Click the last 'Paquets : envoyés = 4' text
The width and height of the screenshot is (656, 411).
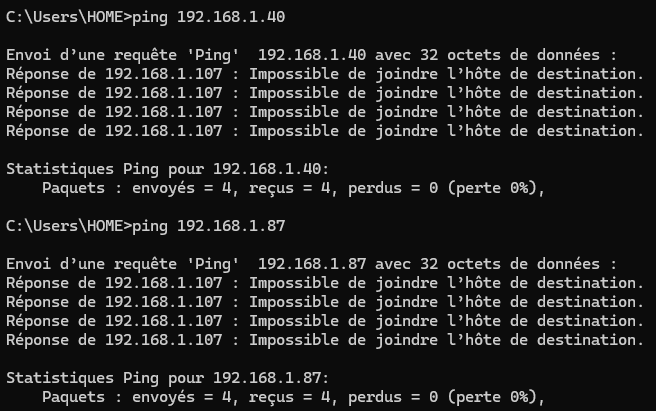coord(137,397)
